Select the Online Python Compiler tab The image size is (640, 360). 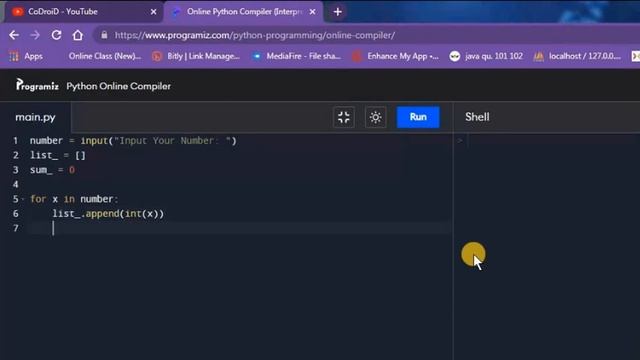(244, 12)
